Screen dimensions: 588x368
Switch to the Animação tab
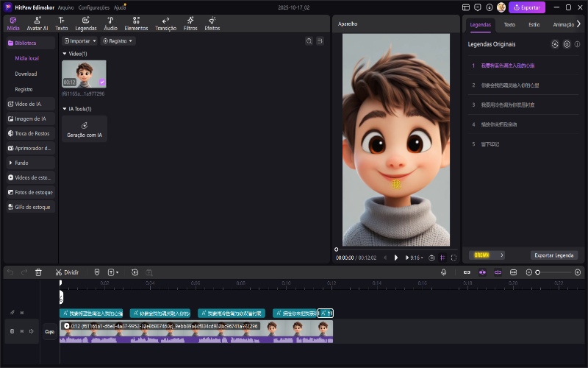click(563, 24)
